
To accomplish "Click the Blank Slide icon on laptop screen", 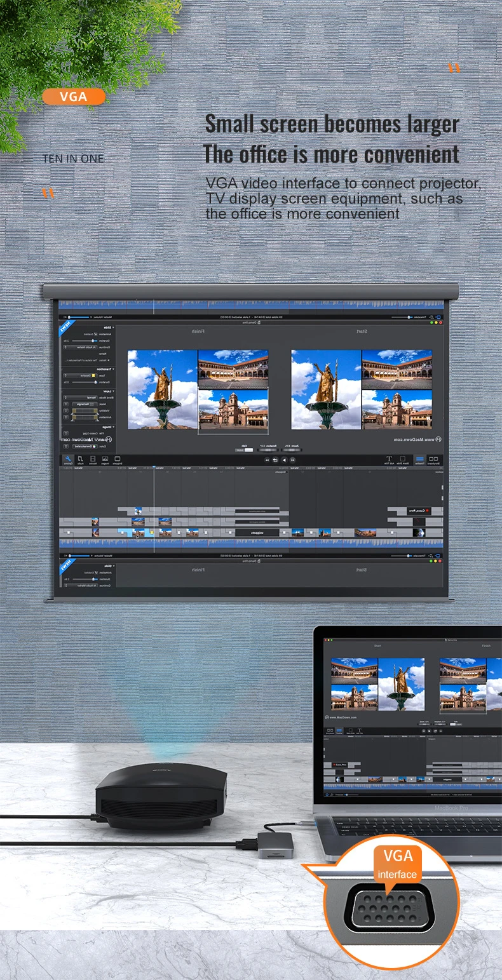I will 350,731.
